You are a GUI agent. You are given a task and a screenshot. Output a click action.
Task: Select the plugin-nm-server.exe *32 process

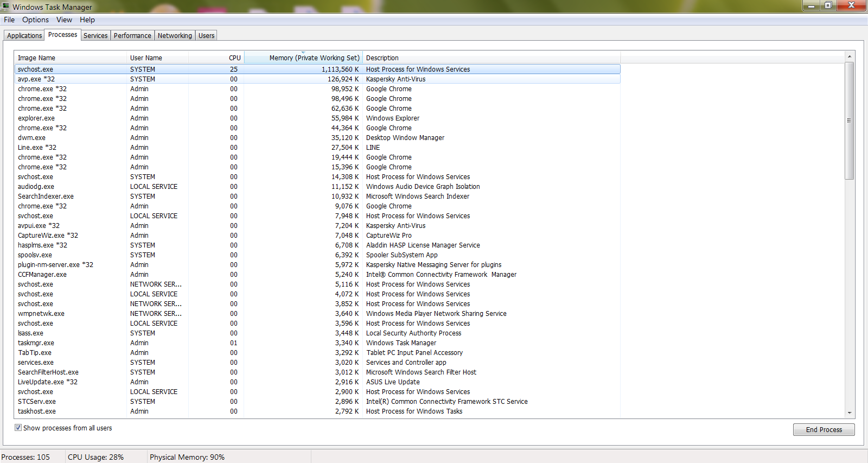pyautogui.click(x=317, y=264)
